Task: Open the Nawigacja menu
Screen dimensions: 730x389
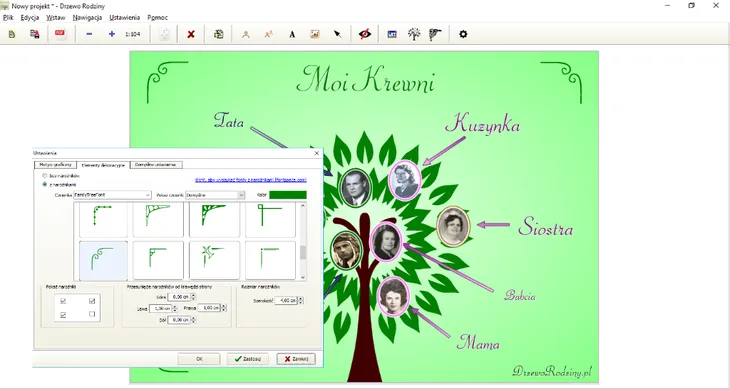Action: (x=88, y=18)
